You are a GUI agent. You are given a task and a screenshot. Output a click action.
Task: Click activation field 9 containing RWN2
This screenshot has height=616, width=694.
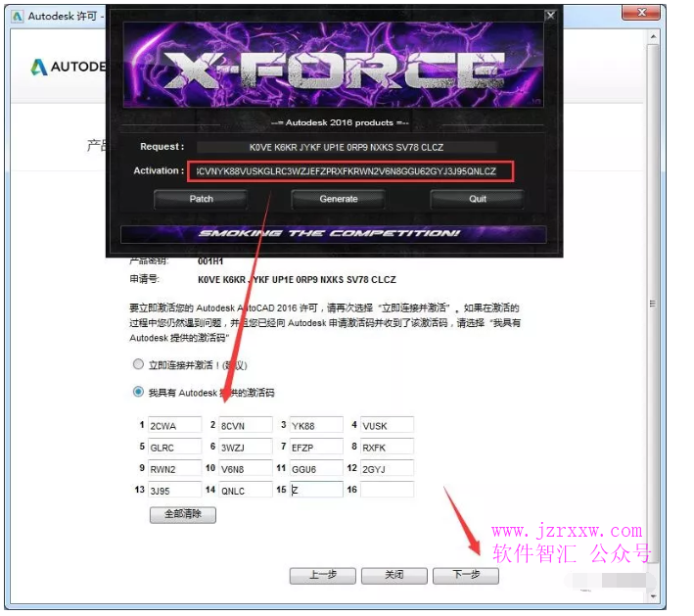(x=174, y=468)
